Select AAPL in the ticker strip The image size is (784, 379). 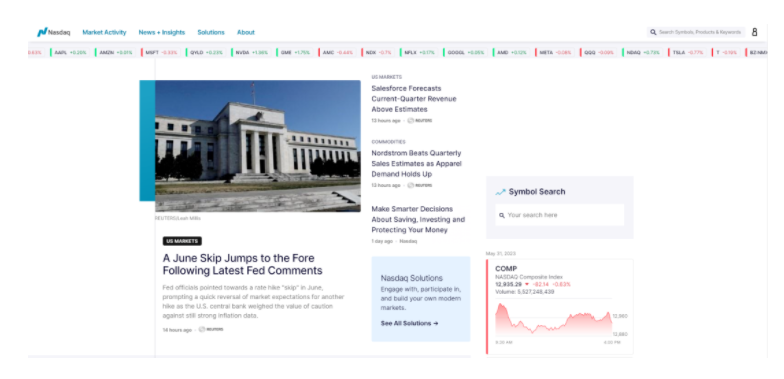[70, 52]
